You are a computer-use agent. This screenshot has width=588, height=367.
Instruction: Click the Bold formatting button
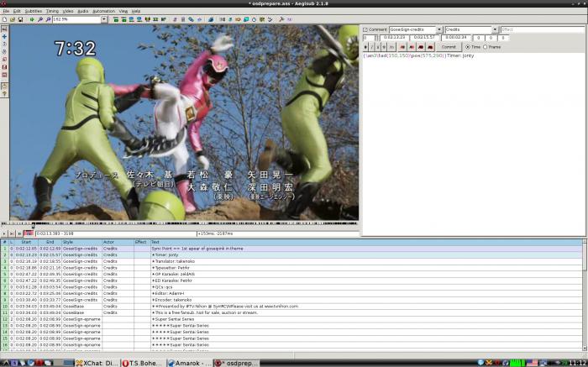click(x=366, y=47)
